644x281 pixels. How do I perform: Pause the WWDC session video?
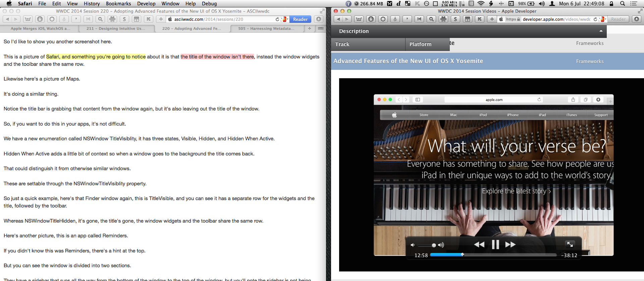pos(495,244)
